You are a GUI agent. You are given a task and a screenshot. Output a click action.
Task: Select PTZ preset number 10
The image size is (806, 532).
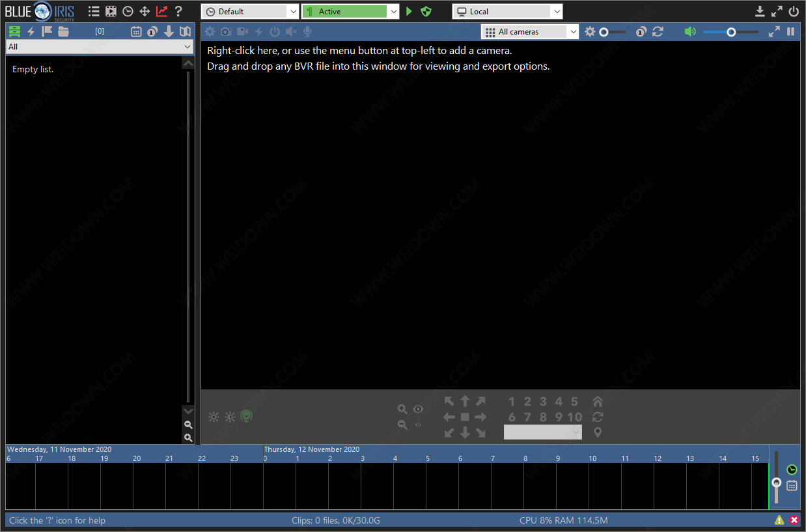pos(574,417)
